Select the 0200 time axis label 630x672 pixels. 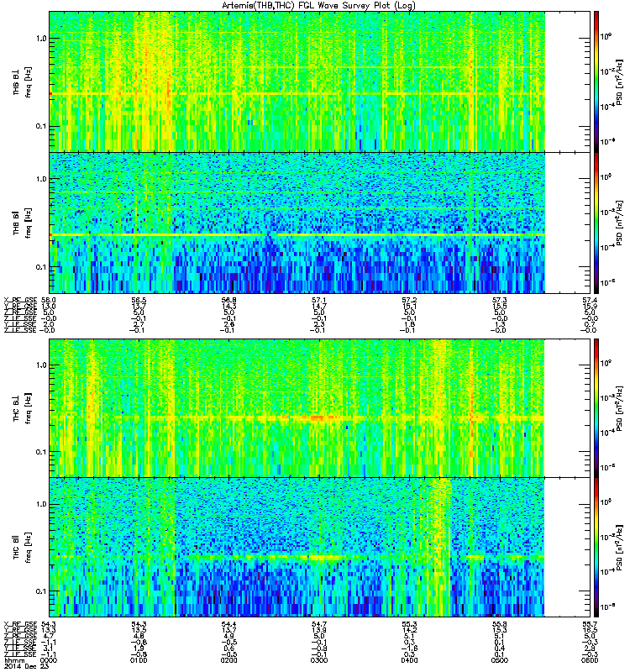click(228, 660)
